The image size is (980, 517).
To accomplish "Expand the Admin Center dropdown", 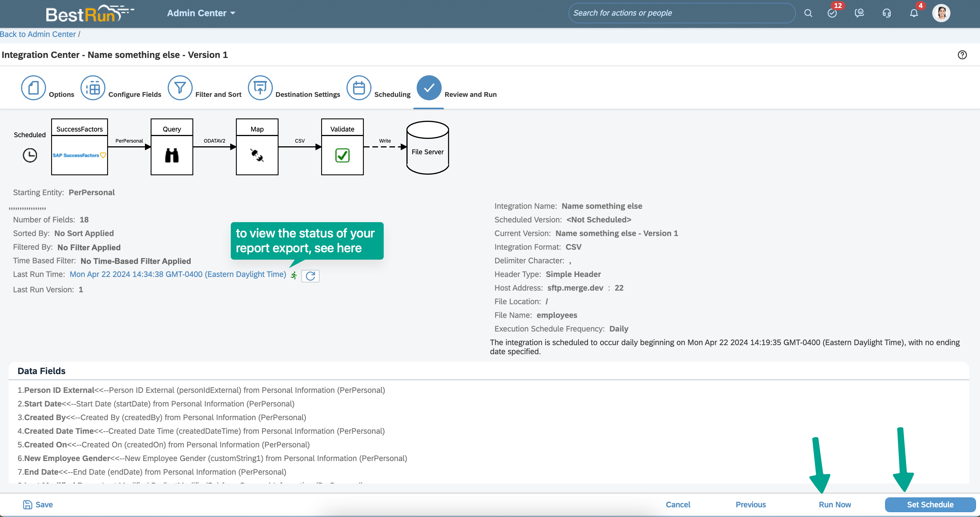I will pyautogui.click(x=201, y=13).
